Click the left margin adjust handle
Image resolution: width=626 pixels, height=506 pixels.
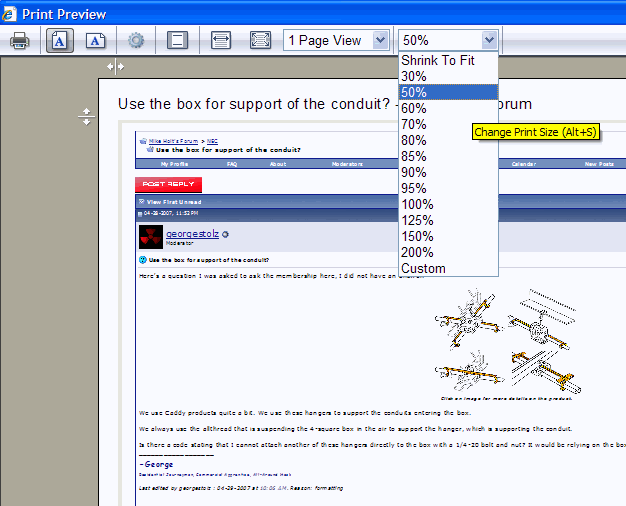pyautogui.click(x=115, y=67)
